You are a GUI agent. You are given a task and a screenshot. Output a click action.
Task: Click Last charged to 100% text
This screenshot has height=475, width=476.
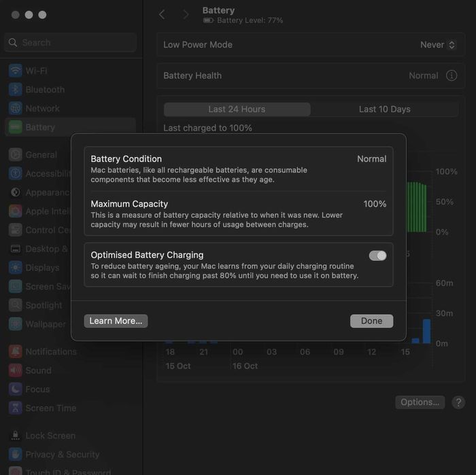pyautogui.click(x=207, y=128)
